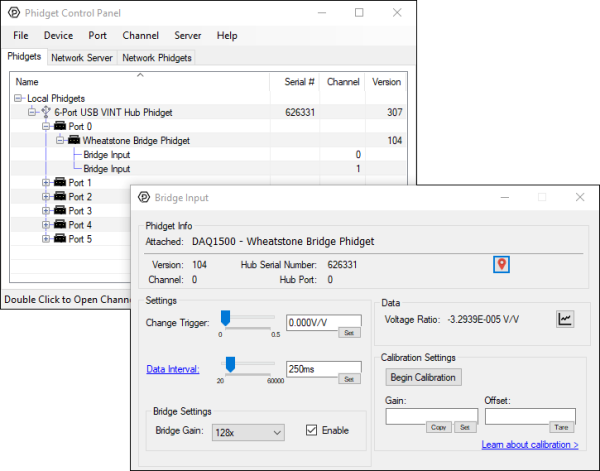Click the Port 0 connector icon
Image resolution: width=600 pixels, height=471 pixels.
pos(60,126)
